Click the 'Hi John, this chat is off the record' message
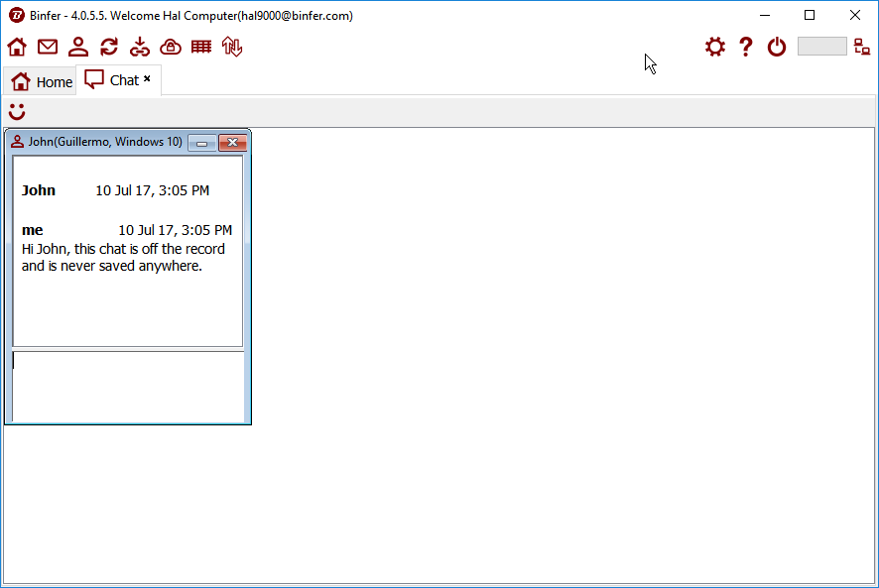The height and width of the screenshot is (588, 879). point(123,257)
